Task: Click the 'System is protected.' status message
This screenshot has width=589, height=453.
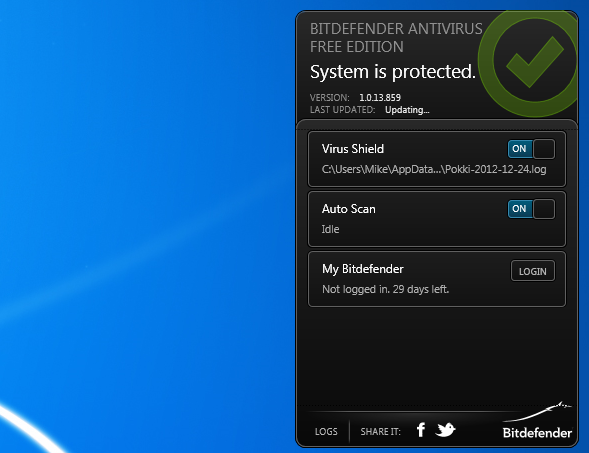Action: pos(393,72)
